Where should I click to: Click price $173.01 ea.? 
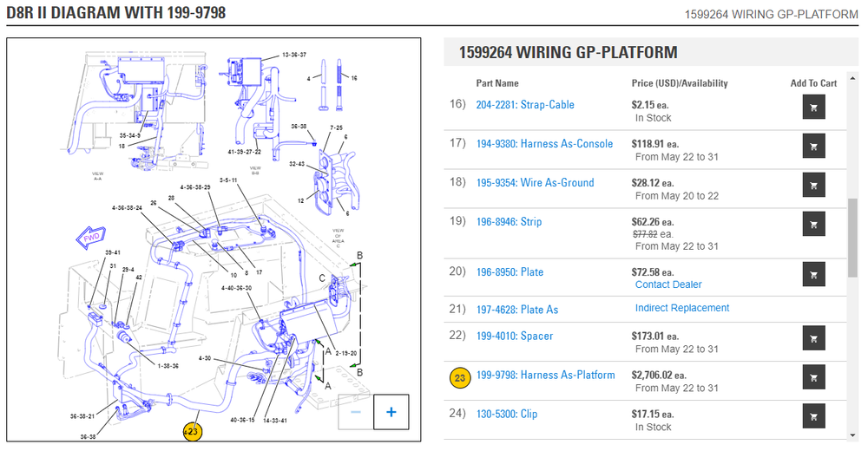coord(654,336)
